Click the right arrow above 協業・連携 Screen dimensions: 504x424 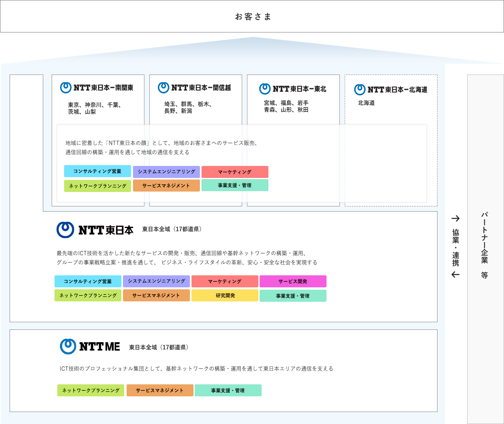456,218
